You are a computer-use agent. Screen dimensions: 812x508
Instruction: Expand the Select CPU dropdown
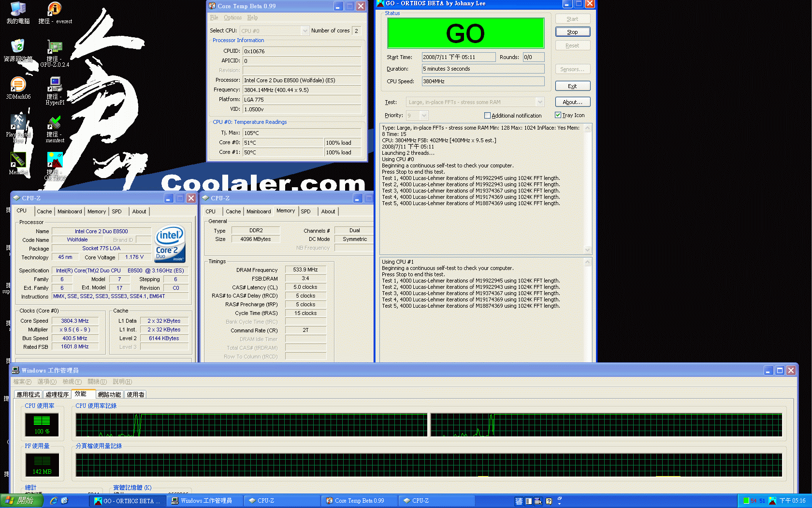click(x=304, y=31)
